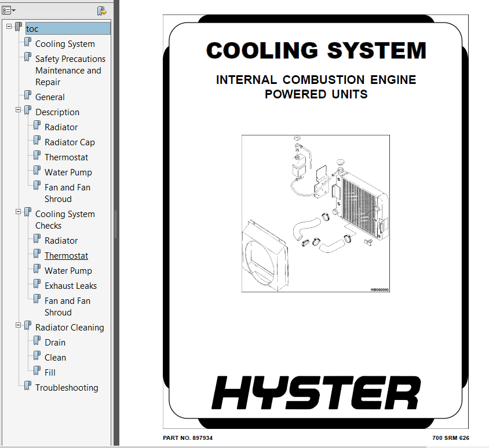Click the bookmark icon beside Safety Precautions
489x448 pixels.
pos(28,57)
